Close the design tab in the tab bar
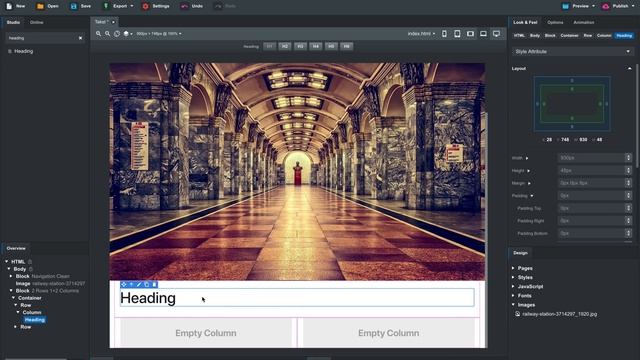This screenshot has height=360, width=640. coord(113,22)
